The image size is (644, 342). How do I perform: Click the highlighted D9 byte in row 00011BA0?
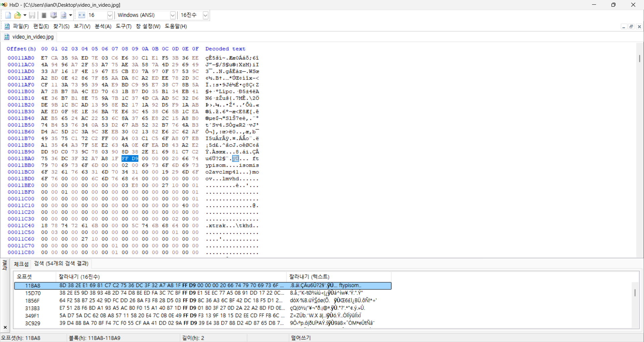tap(135, 159)
